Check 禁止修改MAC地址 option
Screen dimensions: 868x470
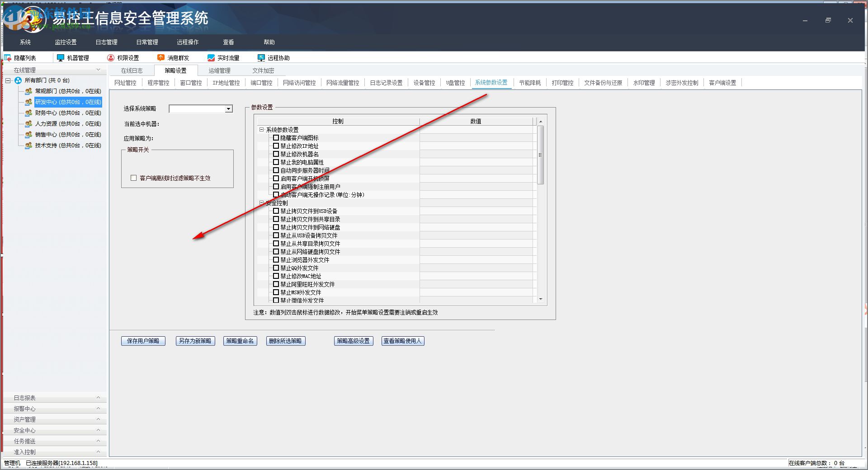[276, 276]
